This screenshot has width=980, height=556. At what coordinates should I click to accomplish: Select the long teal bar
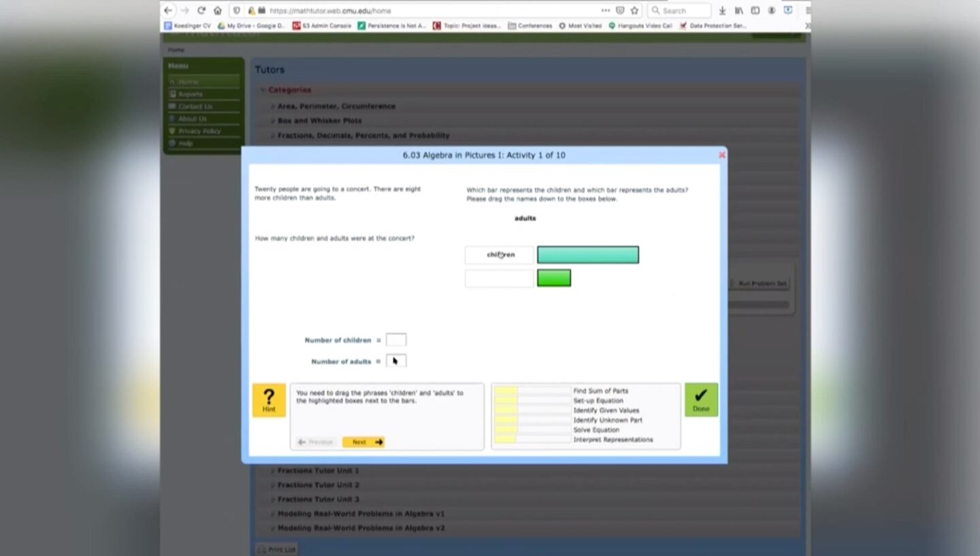(588, 255)
